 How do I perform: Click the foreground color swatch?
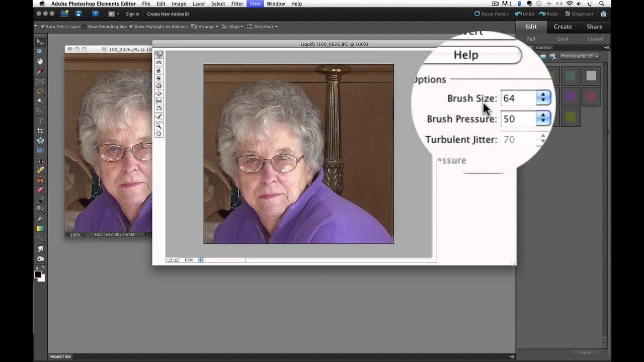(37, 274)
